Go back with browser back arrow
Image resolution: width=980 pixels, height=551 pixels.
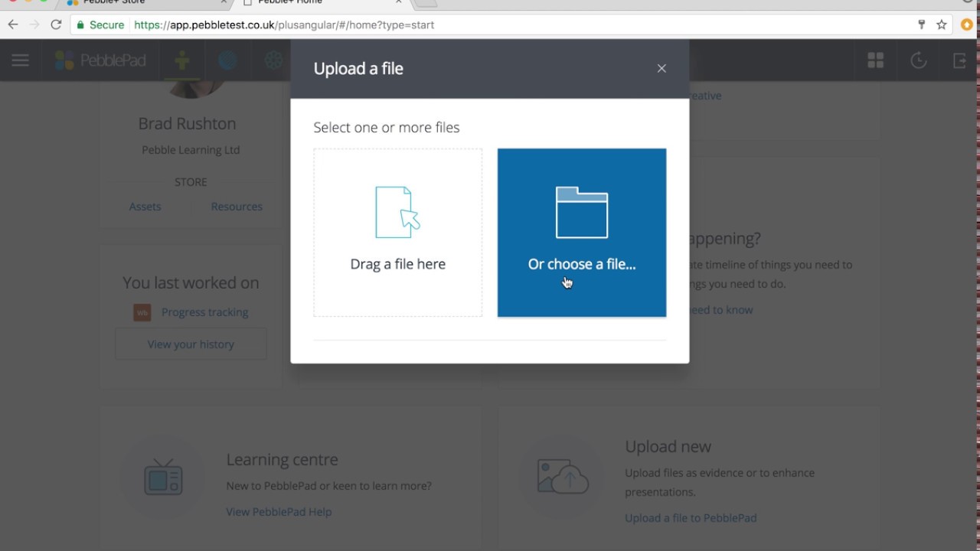(13, 24)
